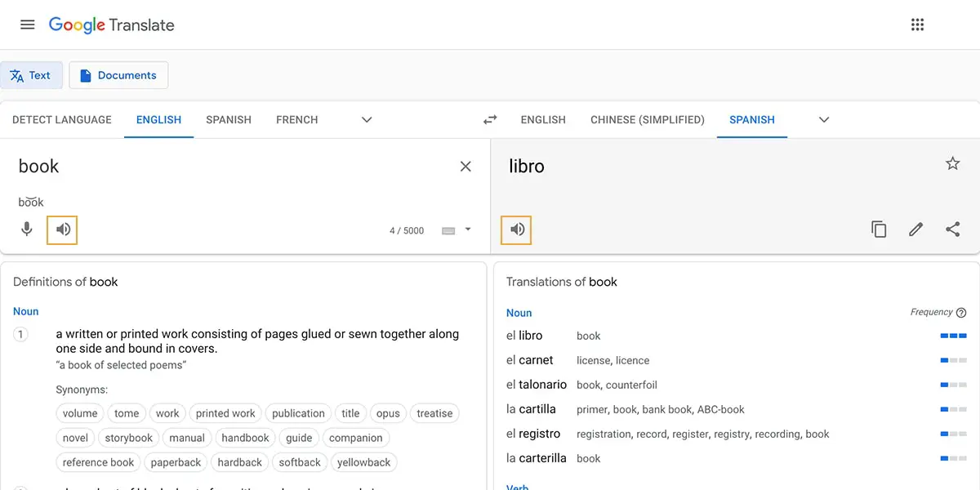980x490 pixels.
Task: Expand more source languages list
Action: tap(367, 119)
